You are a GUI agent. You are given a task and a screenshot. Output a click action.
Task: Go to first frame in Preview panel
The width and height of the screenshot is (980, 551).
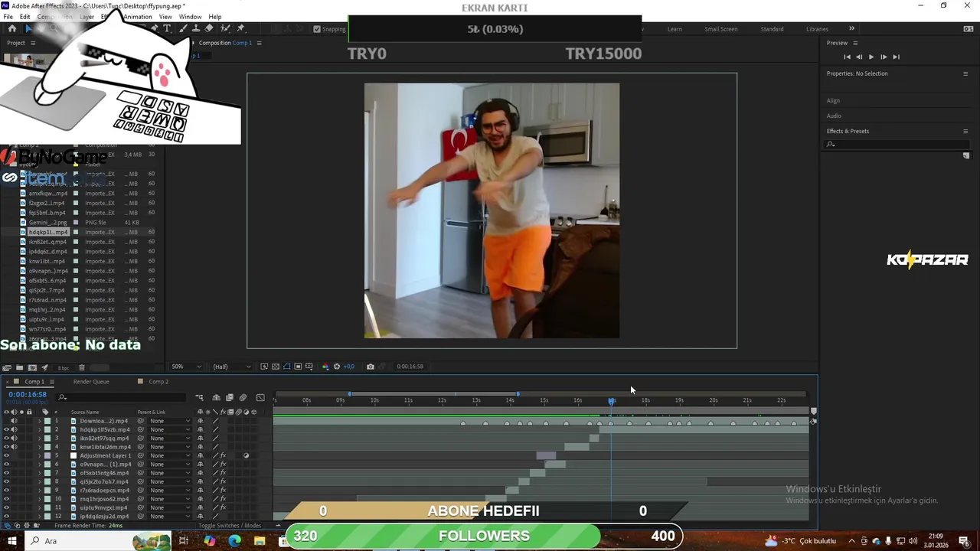[x=847, y=57]
